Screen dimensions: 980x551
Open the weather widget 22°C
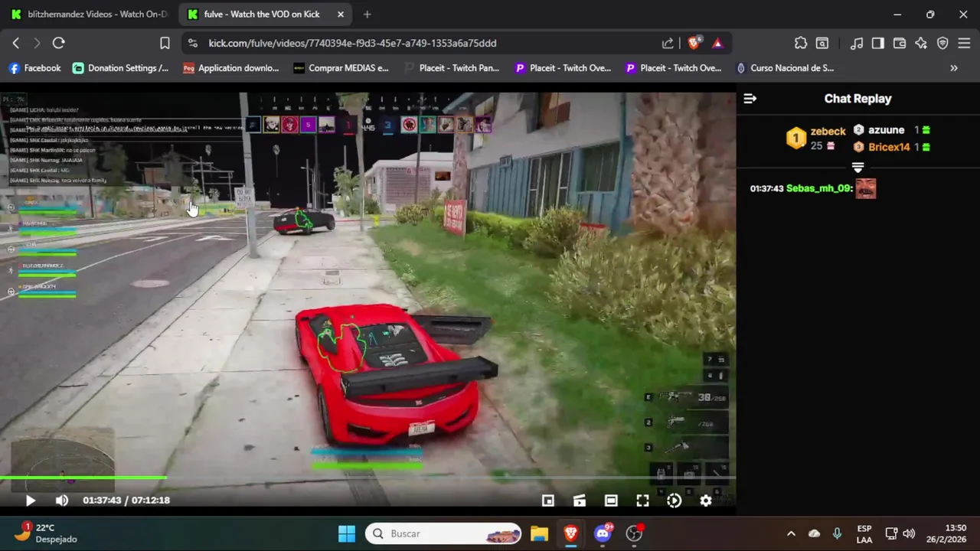click(47, 533)
